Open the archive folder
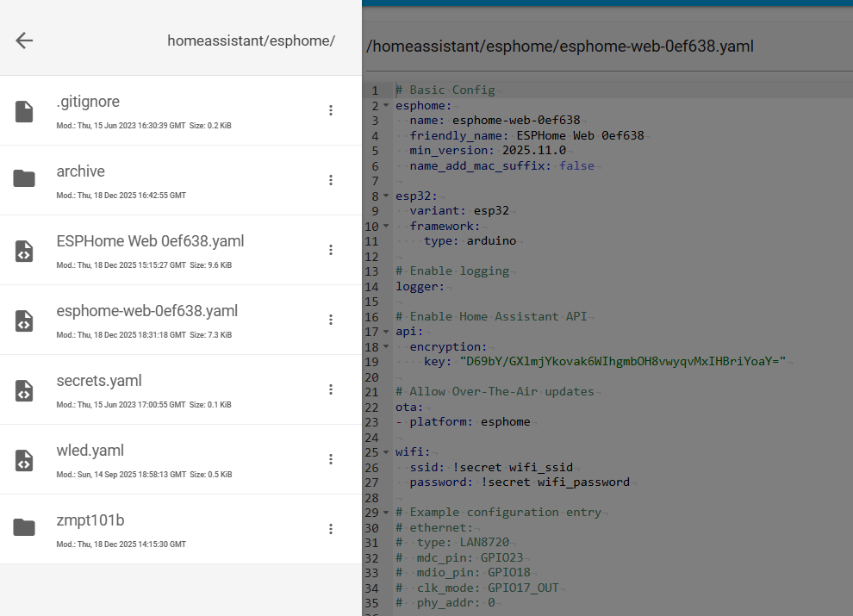This screenshot has width=853, height=616. (81, 171)
